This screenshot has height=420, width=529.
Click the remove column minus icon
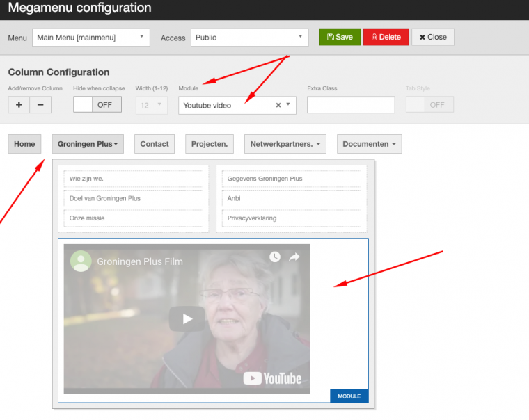coord(40,105)
